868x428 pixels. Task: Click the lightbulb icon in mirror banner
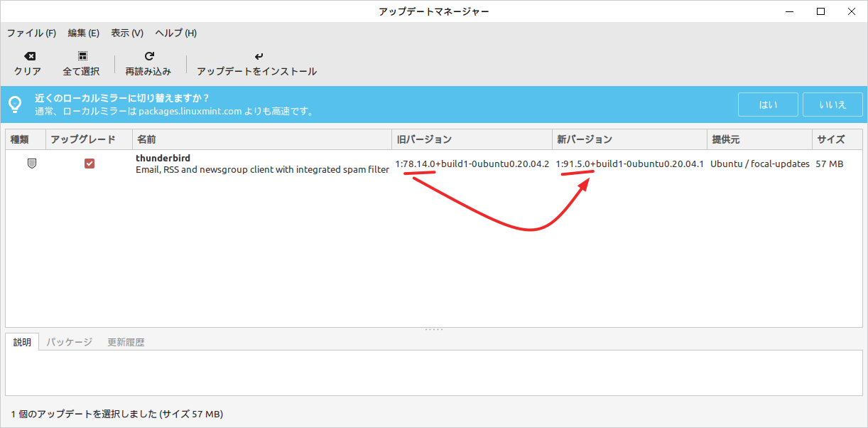(15, 105)
